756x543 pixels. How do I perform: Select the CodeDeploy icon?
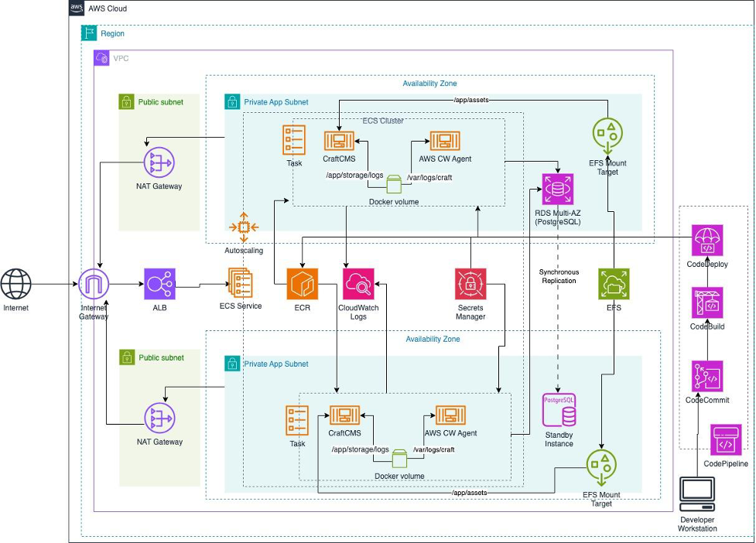(707, 240)
